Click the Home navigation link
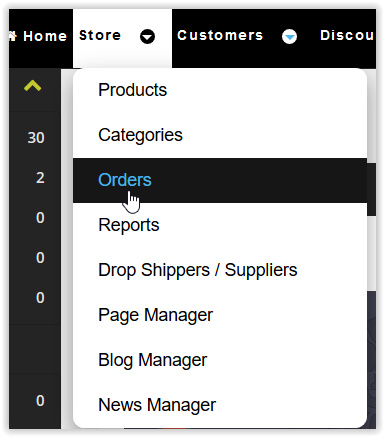The height and width of the screenshot is (437, 384). click(45, 36)
